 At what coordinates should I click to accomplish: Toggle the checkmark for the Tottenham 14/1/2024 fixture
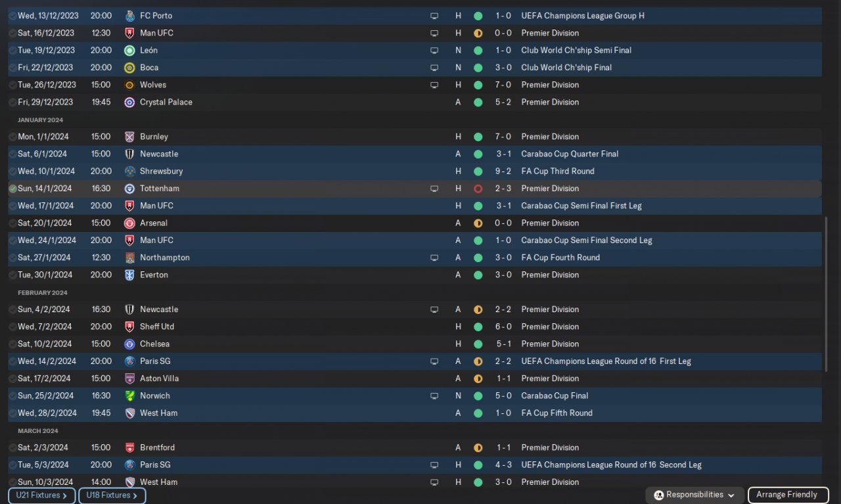[x=12, y=189]
